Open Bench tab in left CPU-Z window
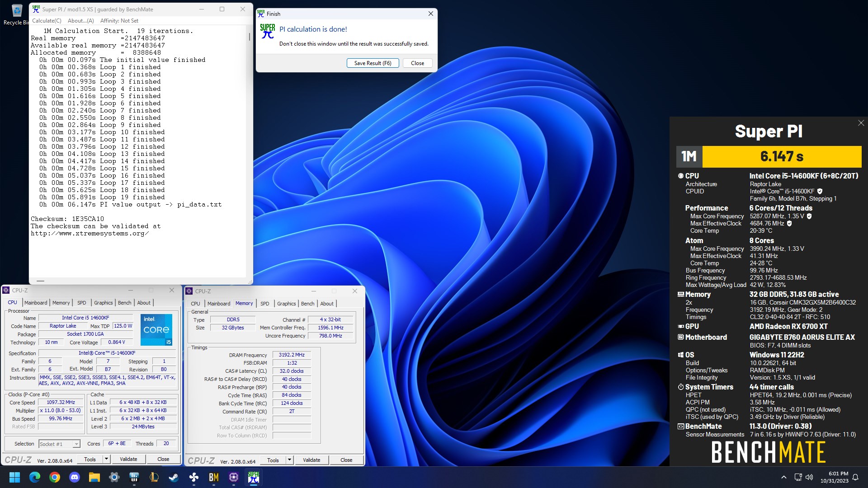This screenshot has height=488, width=868. 125,303
